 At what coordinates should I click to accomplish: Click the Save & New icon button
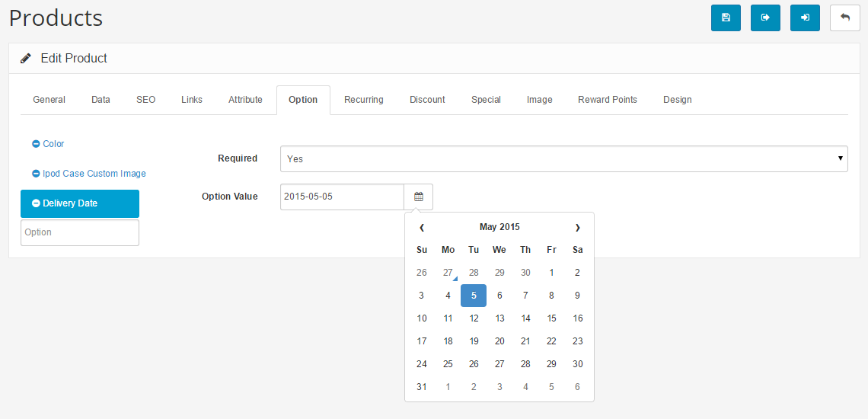(x=805, y=18)
